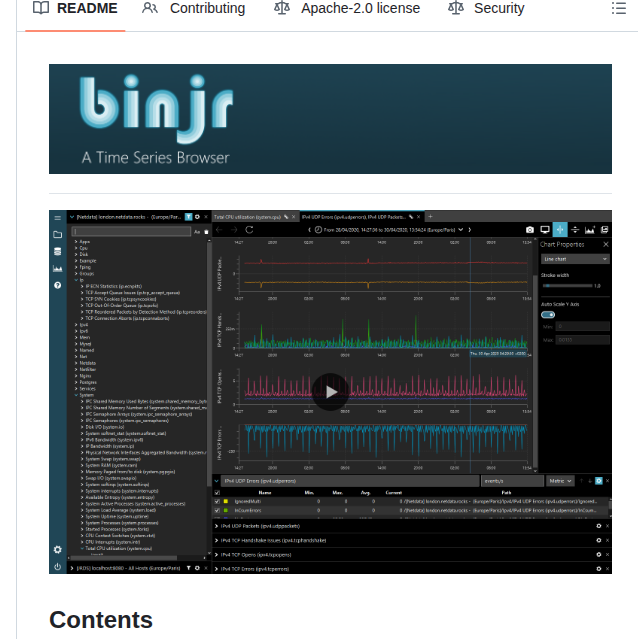
Task: Open the time range selector dropdown
Action: 389,230
